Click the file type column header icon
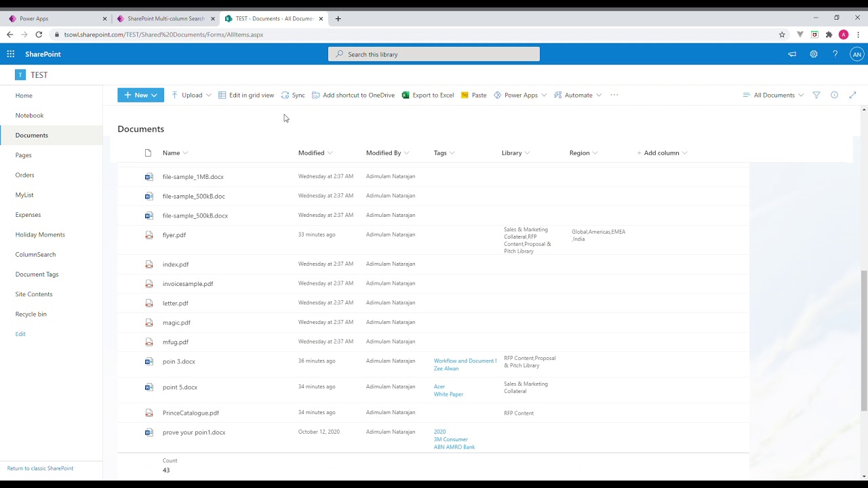868x488 pixels. pyautogui.click(x=148, y=153)
